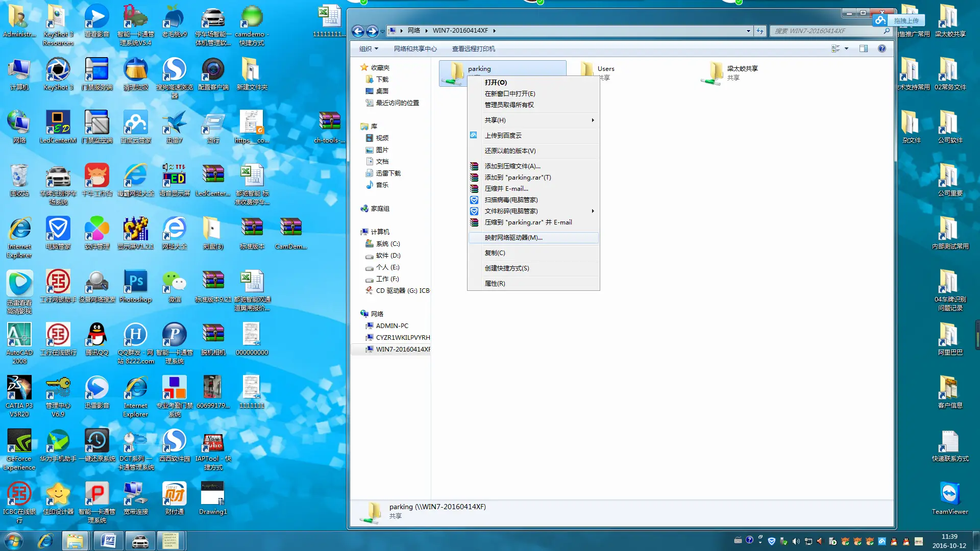Click 网络和共享中心 toolbar button
This screenshot has width=980, height=551.
[415, 48]
